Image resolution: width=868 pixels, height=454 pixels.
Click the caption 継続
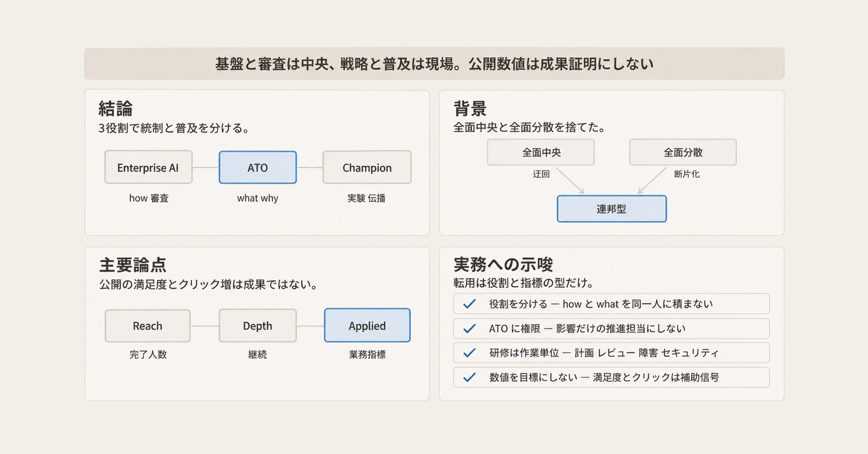[x=258, y=354]
